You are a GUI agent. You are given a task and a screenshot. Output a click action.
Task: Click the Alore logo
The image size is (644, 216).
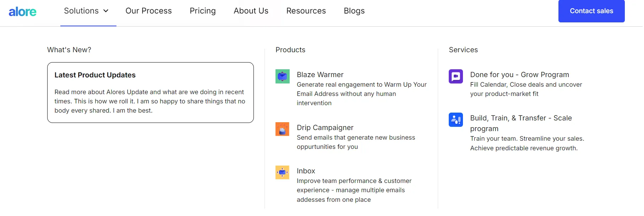click(x=22, y=12)
